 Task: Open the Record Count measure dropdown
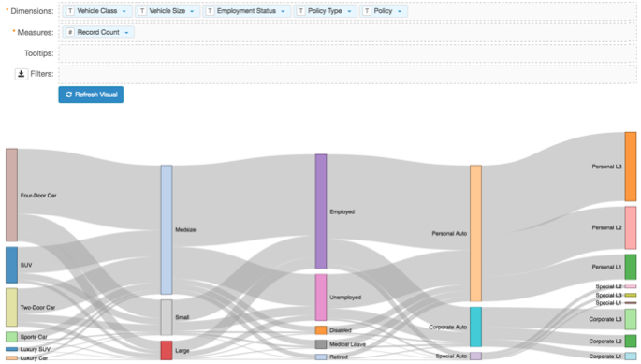pyautogui.click(x=126, y=33)
